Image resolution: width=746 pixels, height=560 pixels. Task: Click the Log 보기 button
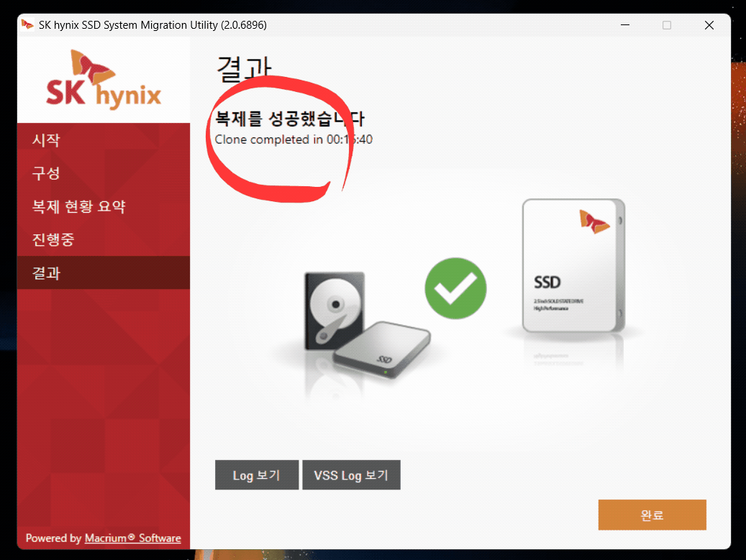(x=257, y=475)
